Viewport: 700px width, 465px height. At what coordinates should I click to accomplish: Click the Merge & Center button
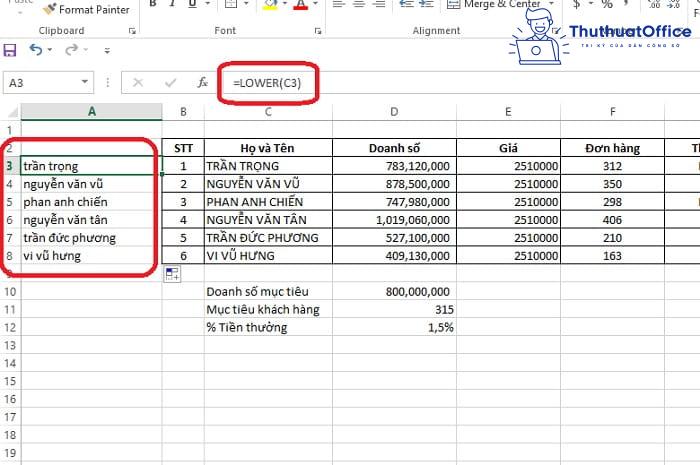coord(500,5)
